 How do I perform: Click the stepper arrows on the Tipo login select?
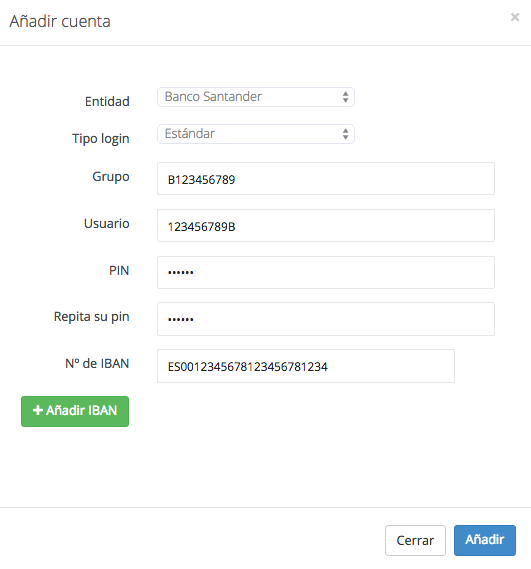point(345,134)
